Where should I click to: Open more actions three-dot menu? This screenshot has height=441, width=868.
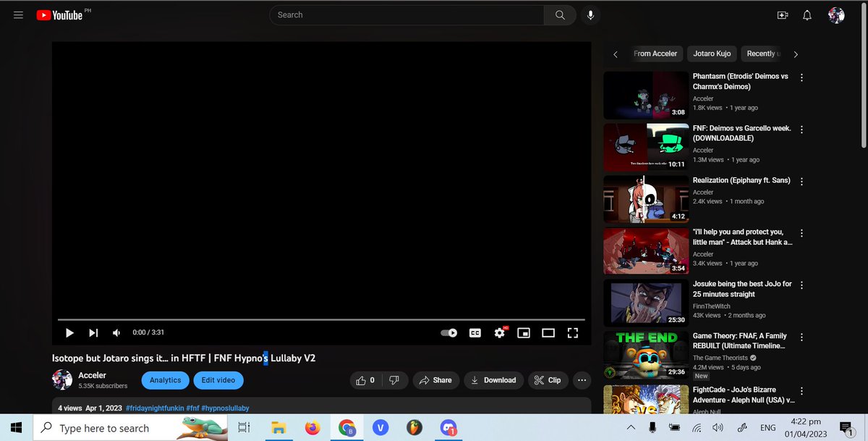click(x=582, y=379)
